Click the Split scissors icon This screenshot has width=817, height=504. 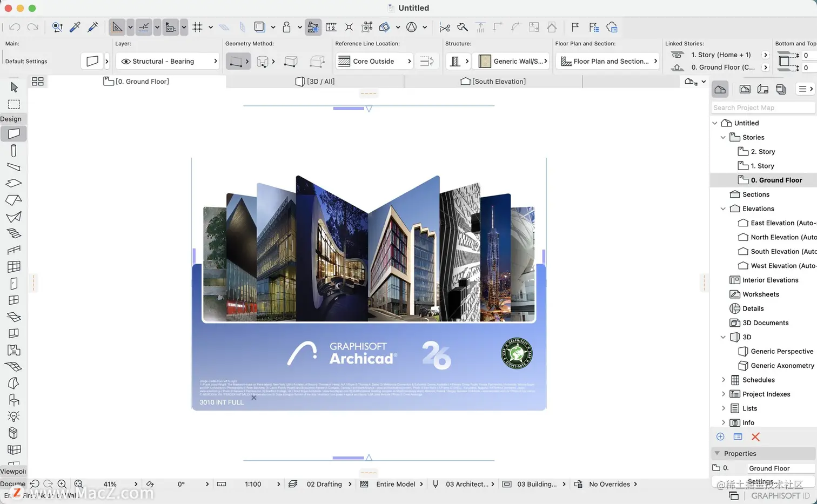(x=445, y=27)
